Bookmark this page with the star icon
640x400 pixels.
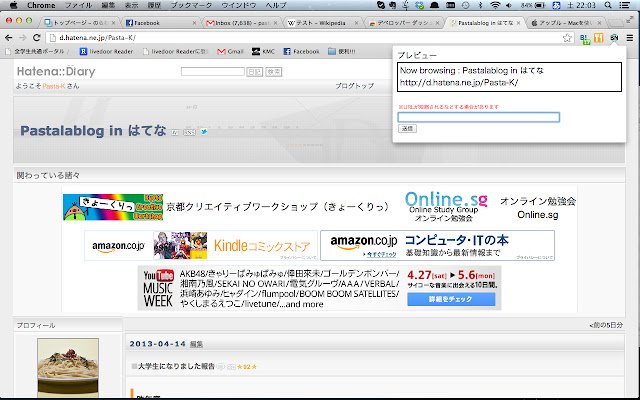click(567, 38)
